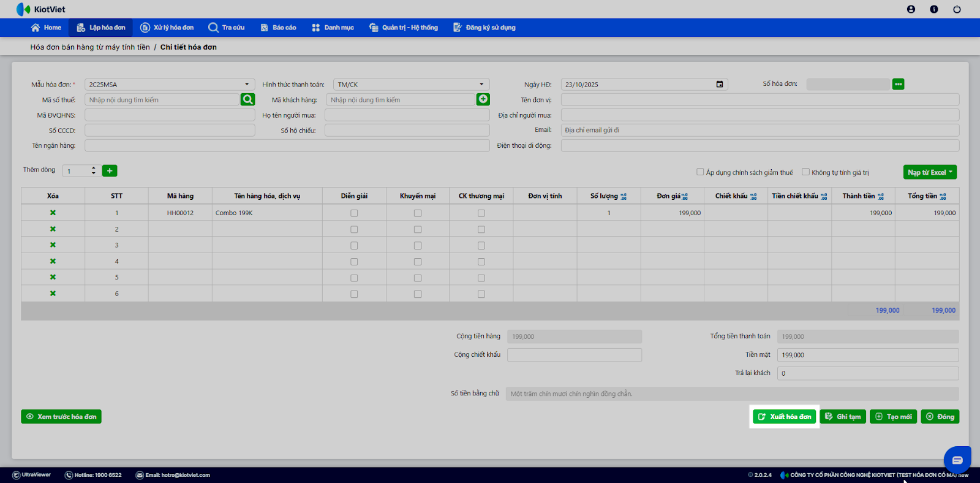Click the green ellipsis icon beside Số hóa đơn
Image resolution: width=980 pixels, height=483 pixels.
tap(898, 84)
